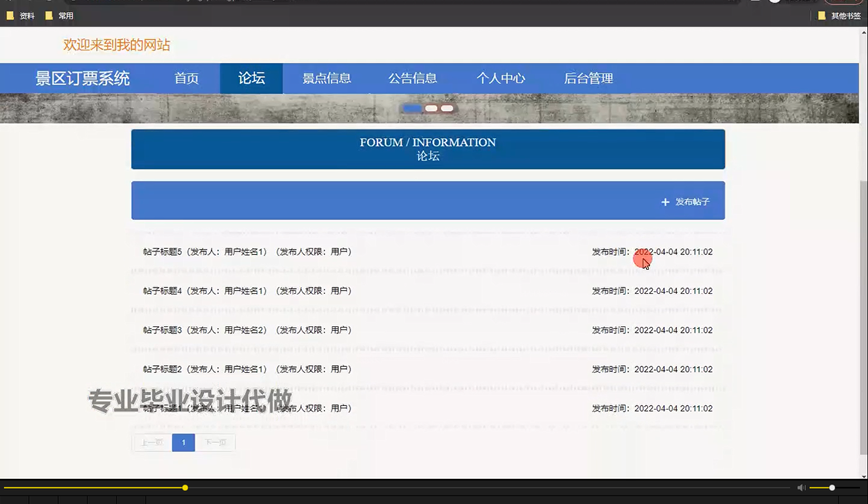Viewport: 868px width, 504px height.
Task: Open the 景点信息 menu item
Action: (326, 78)
